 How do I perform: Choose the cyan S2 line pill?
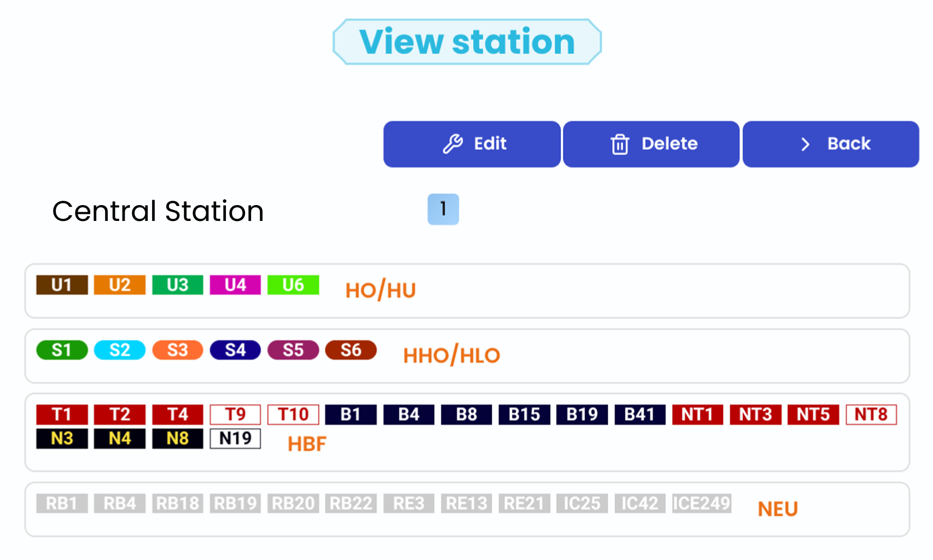click(120, 350)
